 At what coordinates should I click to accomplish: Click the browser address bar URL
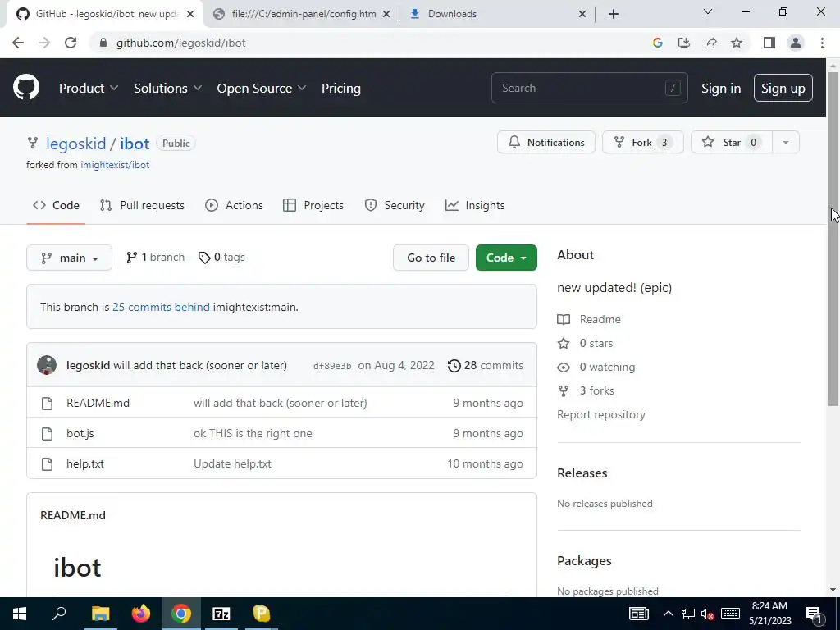180,43
